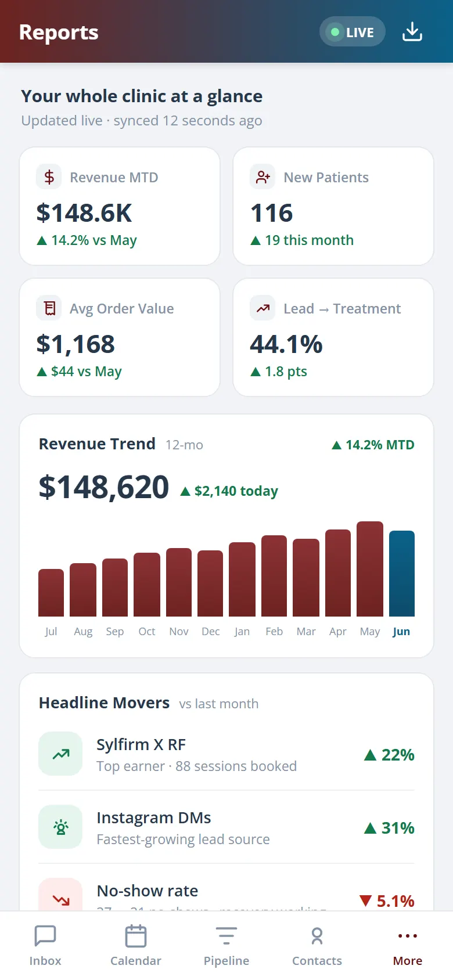Select the Jul revenue bar
Viewport: 453px width, 980px height.
point(51,593)
